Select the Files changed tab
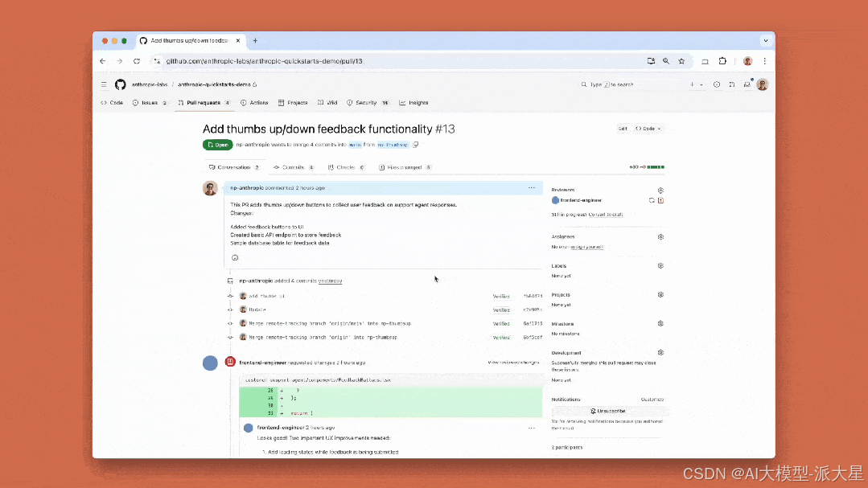Viewport: 868px width, 488px height. coord(405,167)
